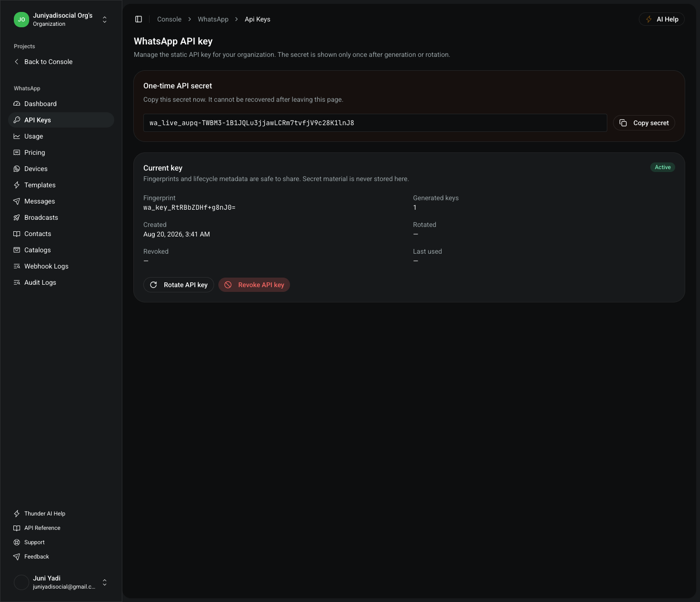Open the Broadcasts page
Screen dimensions: 700x602
point(61,217)
